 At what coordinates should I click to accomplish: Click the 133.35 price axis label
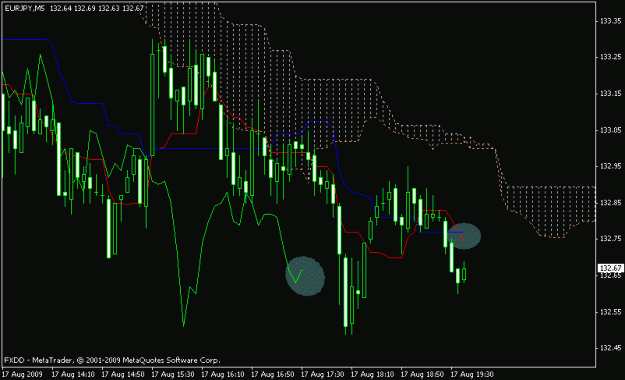[x=611, y=21]
